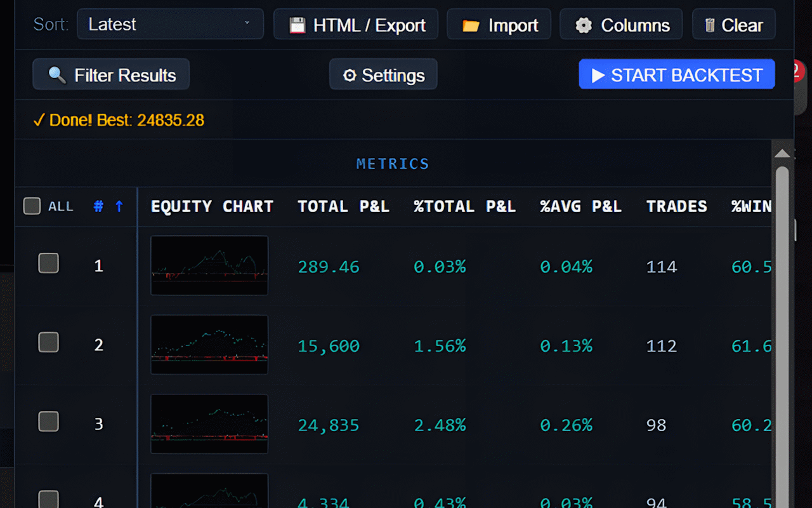Select the checkbox for row 3
Image resolution: width=812 pixels, height=508 pixels.
[x=48, y=422]
